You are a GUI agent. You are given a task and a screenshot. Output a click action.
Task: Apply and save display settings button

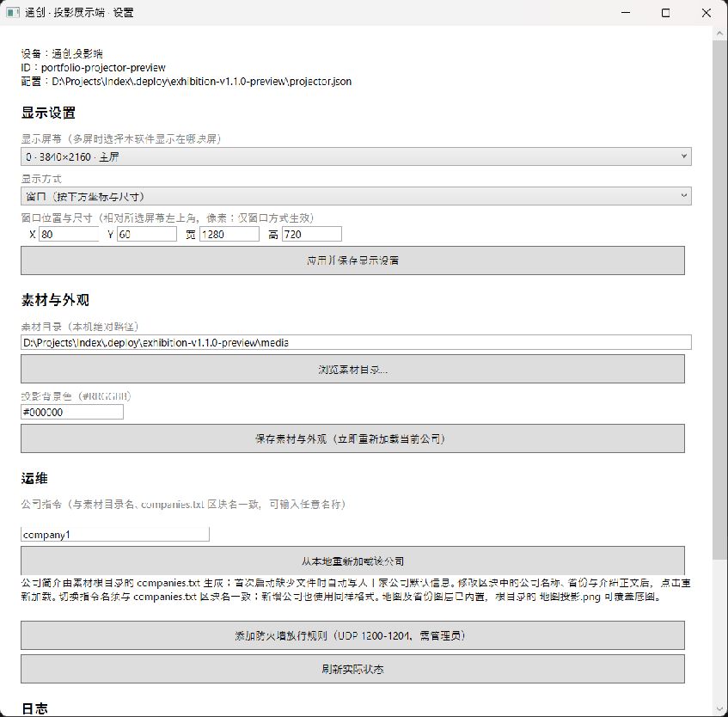click(x=353, y=260)
